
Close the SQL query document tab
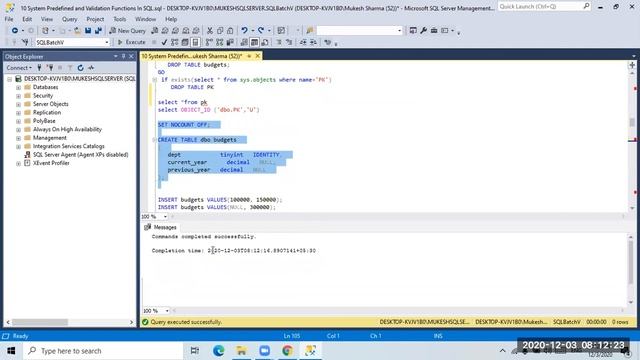tap(258, 56)
